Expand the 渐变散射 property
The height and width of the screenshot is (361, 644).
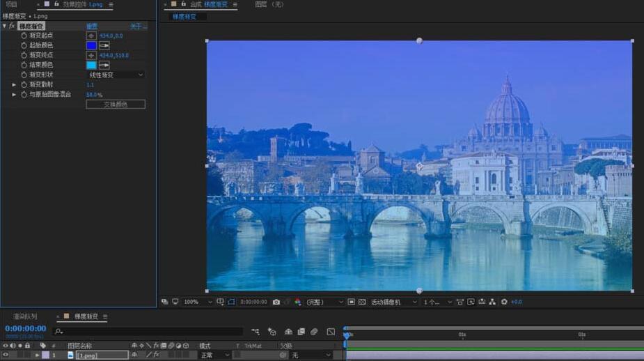coord(14,84)
